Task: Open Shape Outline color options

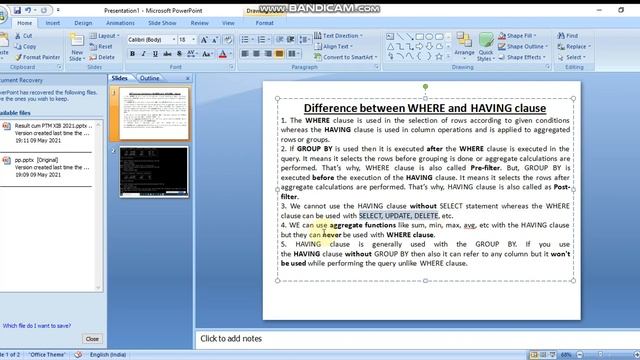Action: [x=523, y=47]
